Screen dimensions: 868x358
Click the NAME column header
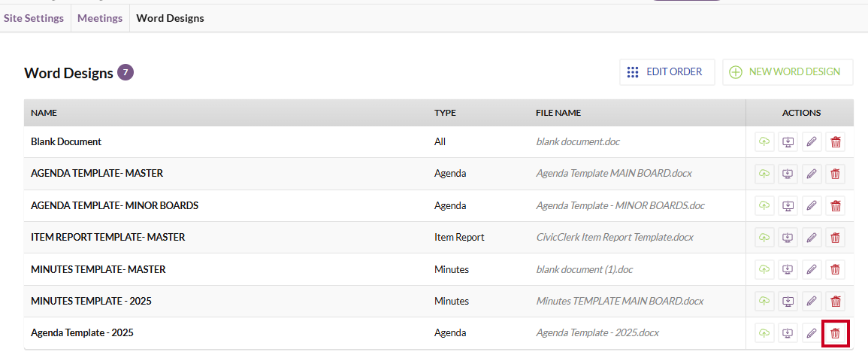click(x=44, y=113)
